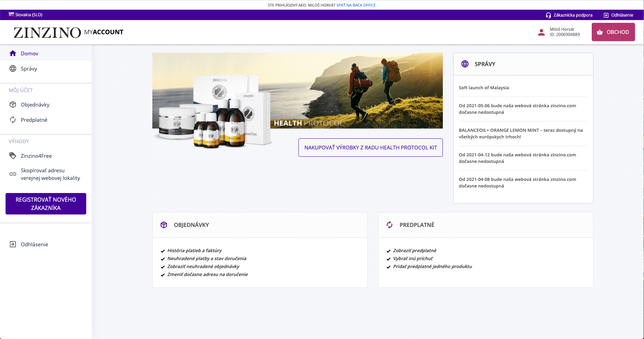Viewport: 644px width, 339px height.
Task: Click the user profile avatar icon
Action: pyautogui.click(x=541, y=32)
